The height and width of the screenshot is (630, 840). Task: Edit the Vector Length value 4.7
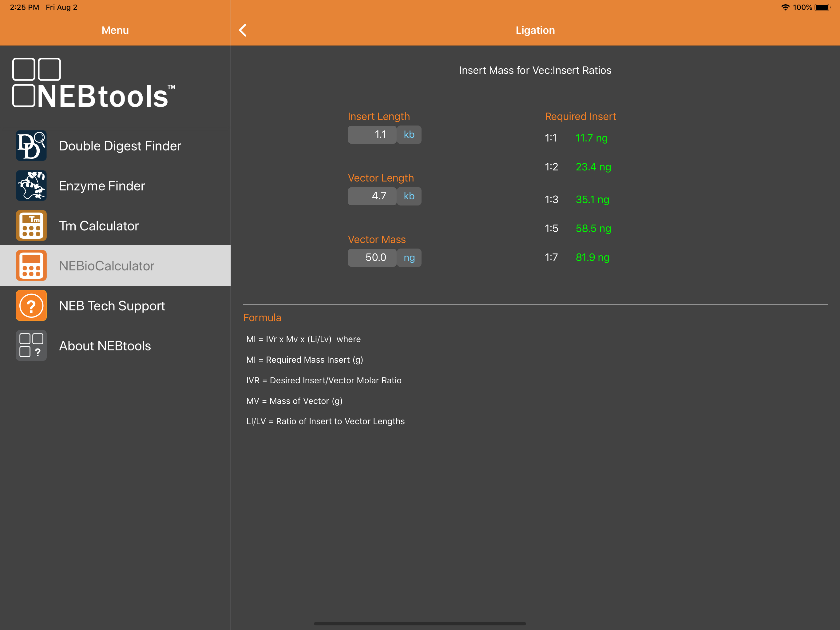pyautogui.click(x=372, y=196)
